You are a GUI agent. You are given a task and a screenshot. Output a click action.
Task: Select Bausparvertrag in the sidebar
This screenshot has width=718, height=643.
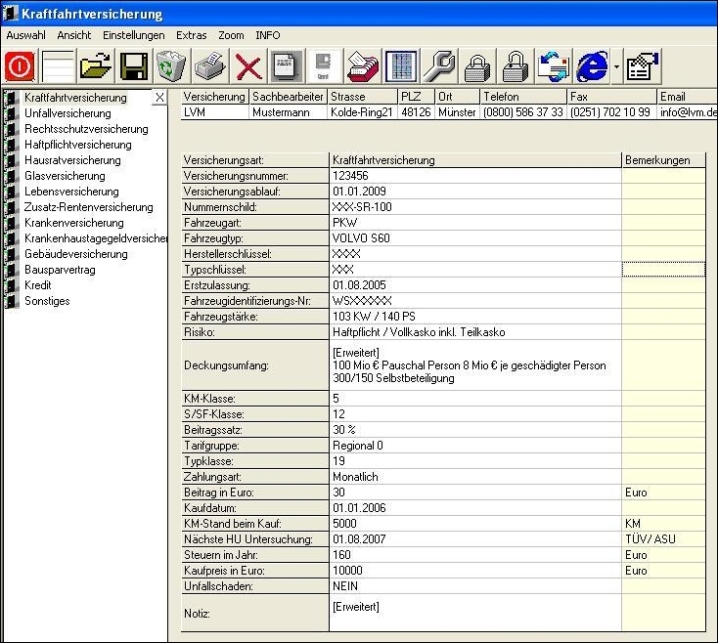coord(60,270)
